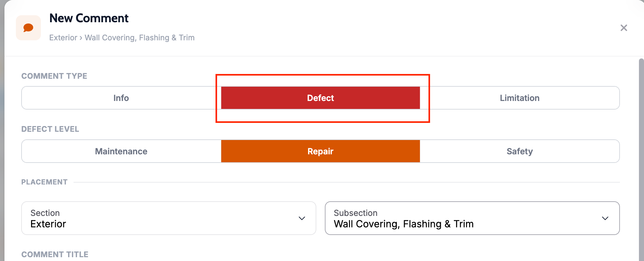The width and height of the screenshot is (644, 261).
Task: Open the Section Exterior dropdown
Action: (x=169, y=218)
